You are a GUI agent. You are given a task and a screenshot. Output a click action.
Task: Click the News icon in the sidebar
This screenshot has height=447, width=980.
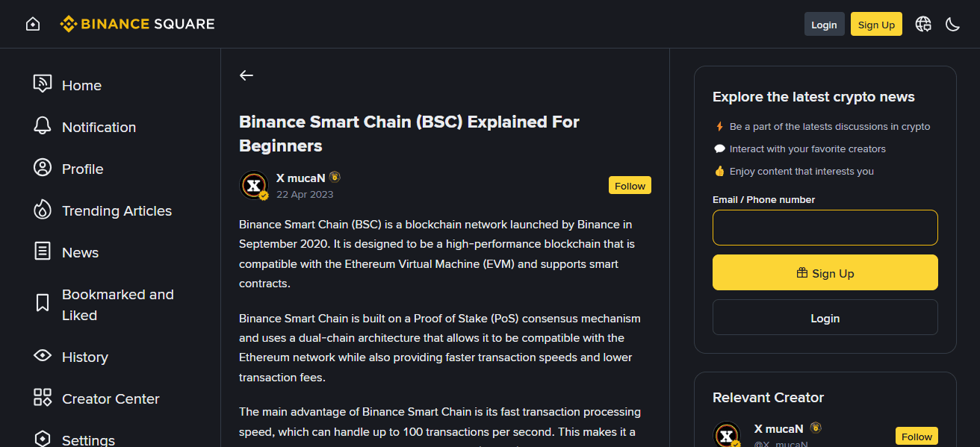tap(43, 251)
